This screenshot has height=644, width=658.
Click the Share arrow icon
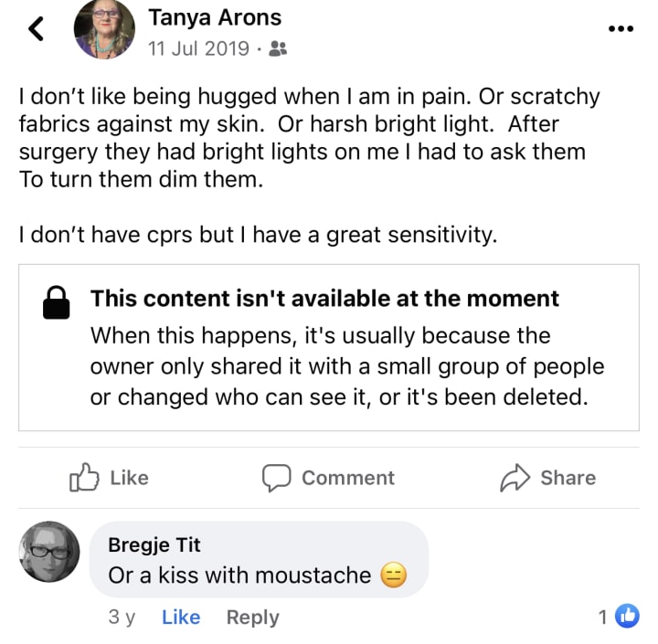(515, 477)
